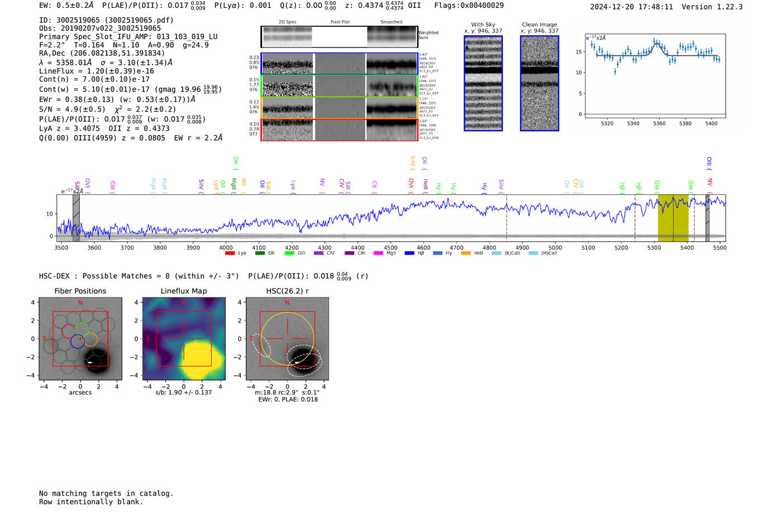Click the ID 3002519065 line
This screenshot has height=532, width=782.
[x=106, y=20]
